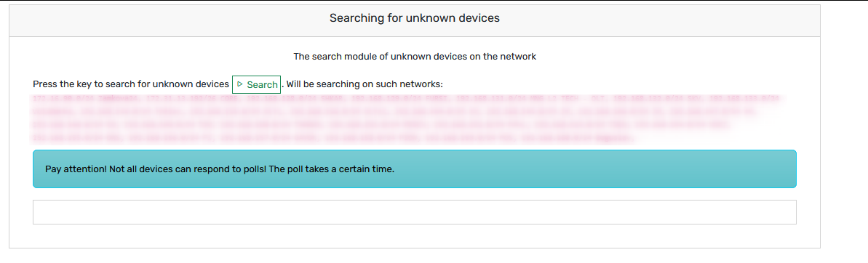Focus the empty results box below the alert

click(x=414, y=212)
